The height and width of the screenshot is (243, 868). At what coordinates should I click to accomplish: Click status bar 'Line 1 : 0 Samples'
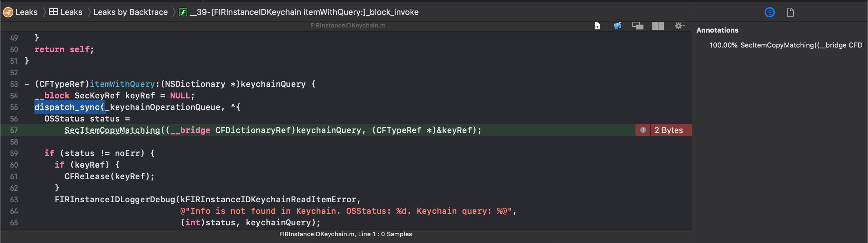[x=385, y=234]
